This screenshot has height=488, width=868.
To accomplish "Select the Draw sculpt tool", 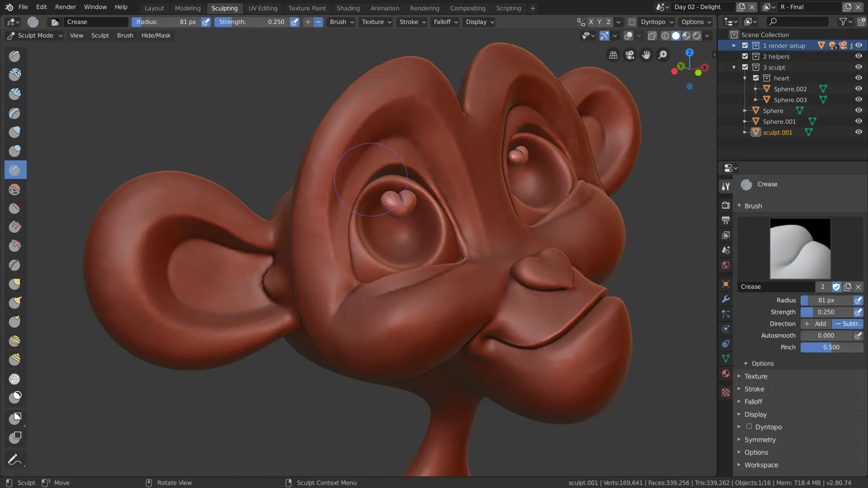I will pyautogui.click(x=15, y=55).
